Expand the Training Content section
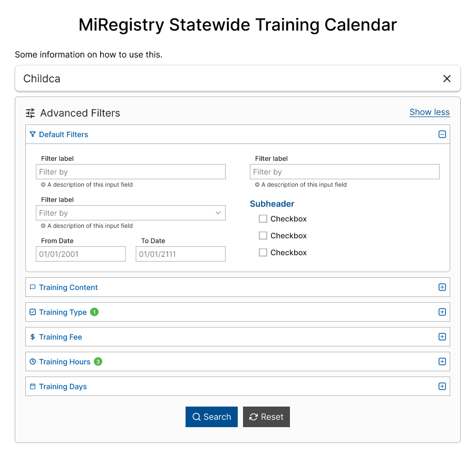The height and width of the screenshot is (463, 476). tap(442, 287)
